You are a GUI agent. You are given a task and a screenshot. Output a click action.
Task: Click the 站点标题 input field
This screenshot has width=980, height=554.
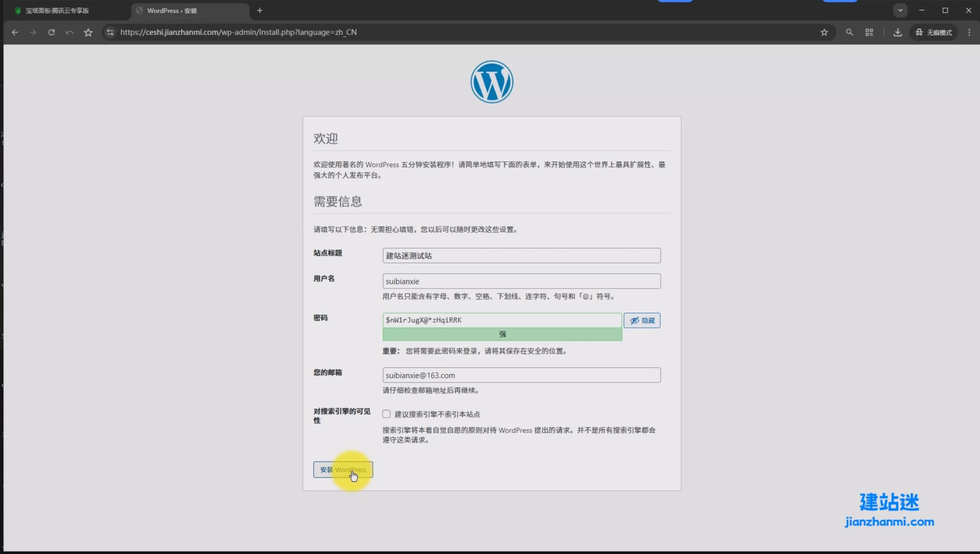(521, 256)
